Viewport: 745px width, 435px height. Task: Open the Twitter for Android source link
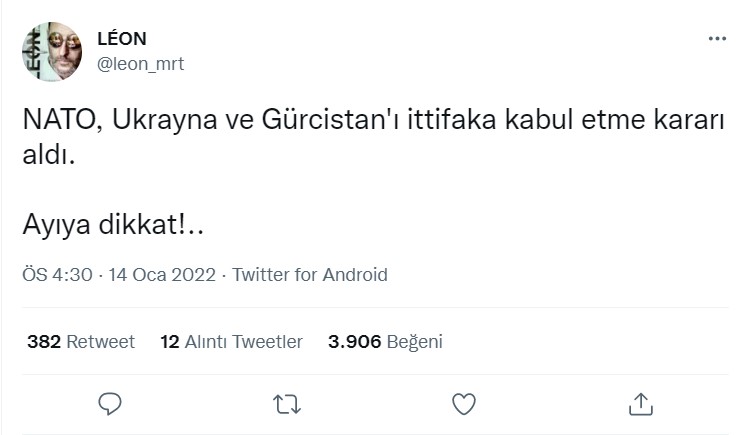(x=310, y=275)
